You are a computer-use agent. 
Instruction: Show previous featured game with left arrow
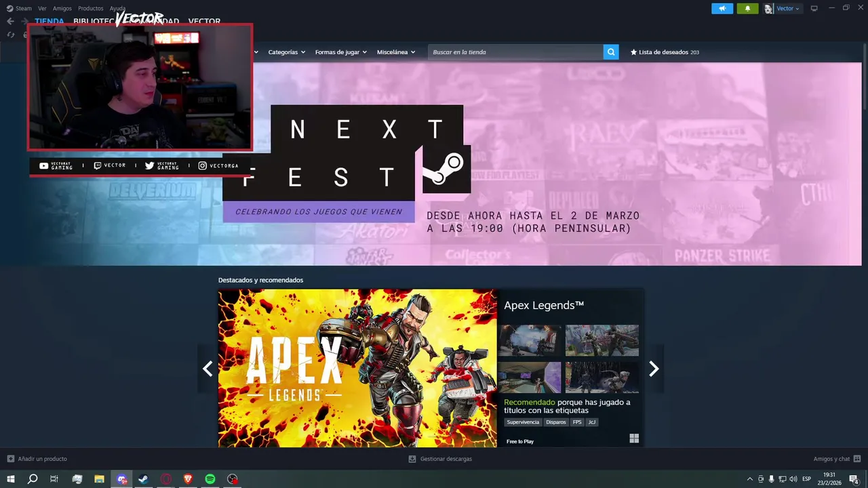point(208,369)
